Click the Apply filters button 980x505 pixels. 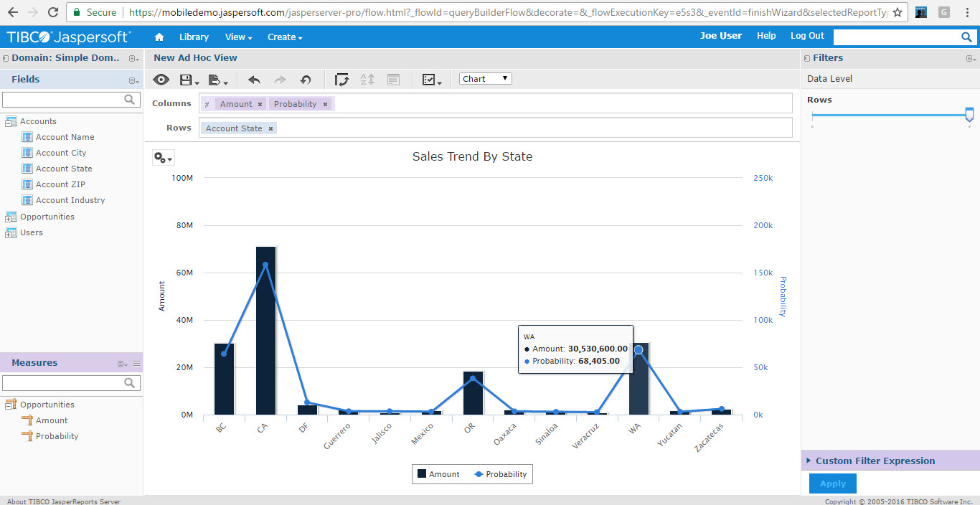click(x=833, y=483)
